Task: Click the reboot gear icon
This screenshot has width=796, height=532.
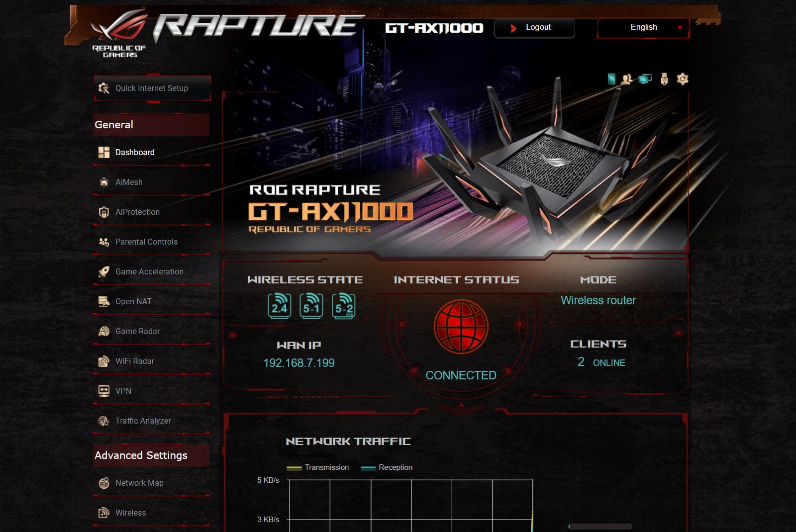Action: tap(683, 79)
